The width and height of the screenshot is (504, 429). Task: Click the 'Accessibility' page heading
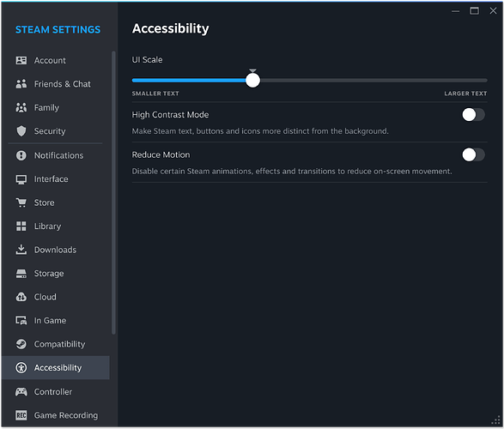tap(170, 28)
